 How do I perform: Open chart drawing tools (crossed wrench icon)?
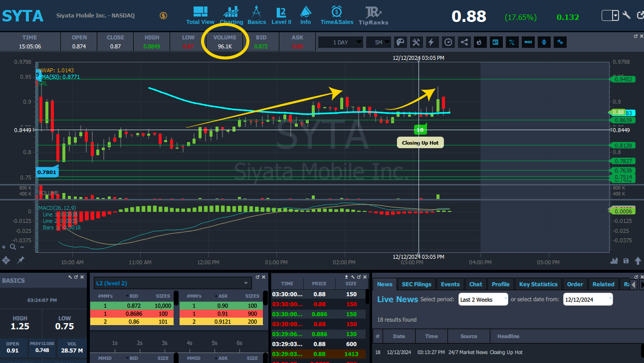pos(416,42)
